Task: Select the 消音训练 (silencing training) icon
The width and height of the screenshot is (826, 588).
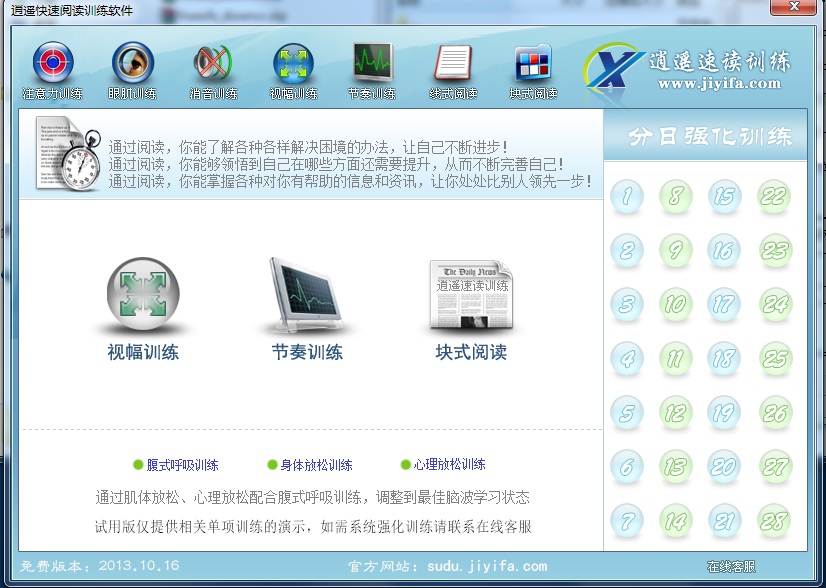Action: 211,68
